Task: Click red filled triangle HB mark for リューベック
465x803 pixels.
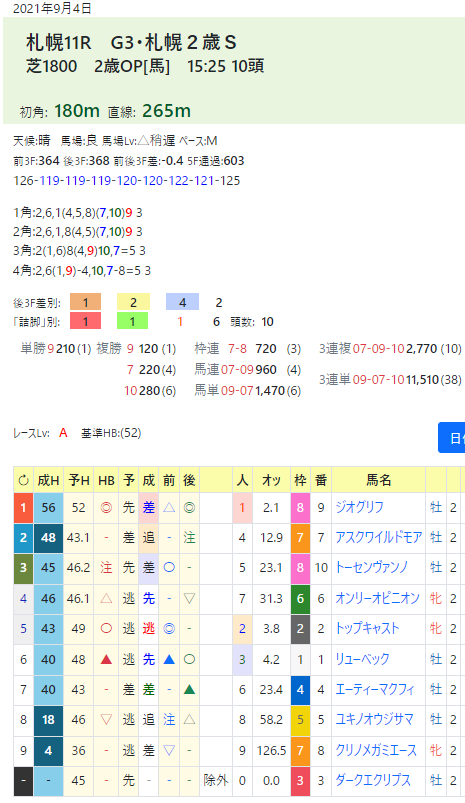Action: click(106, 659)
